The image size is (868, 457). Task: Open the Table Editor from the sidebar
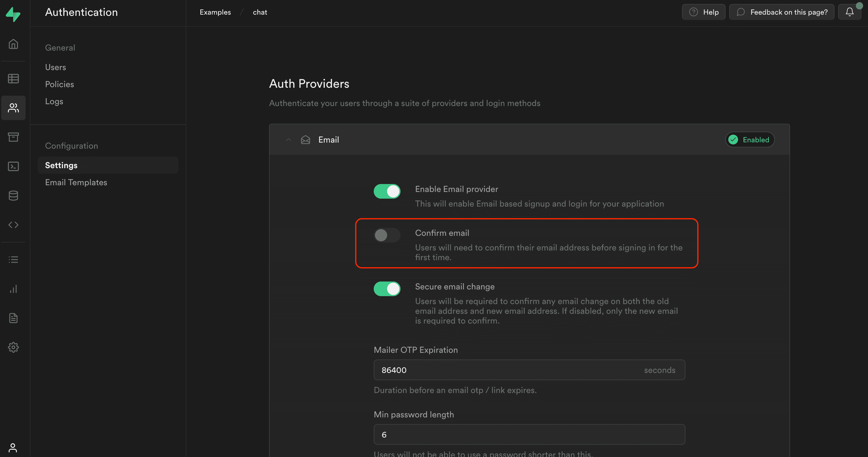(13, 78)
